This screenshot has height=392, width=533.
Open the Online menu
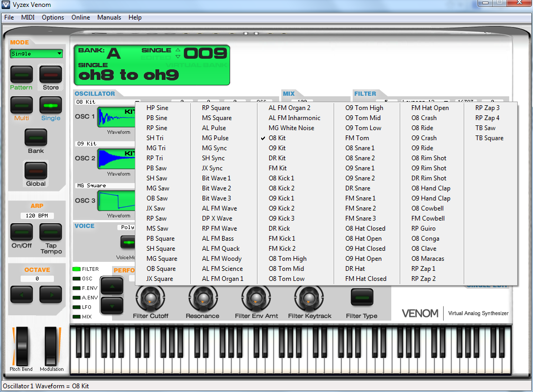click(80, 17)
